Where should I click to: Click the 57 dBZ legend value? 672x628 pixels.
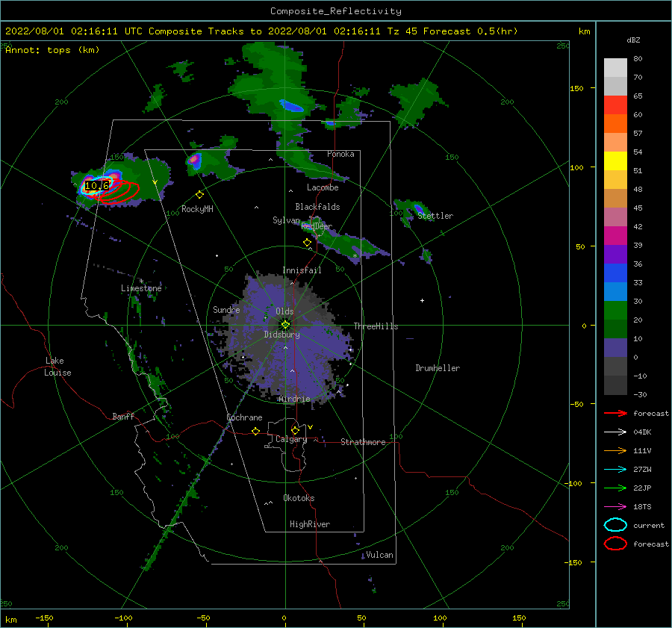(638, 134)
